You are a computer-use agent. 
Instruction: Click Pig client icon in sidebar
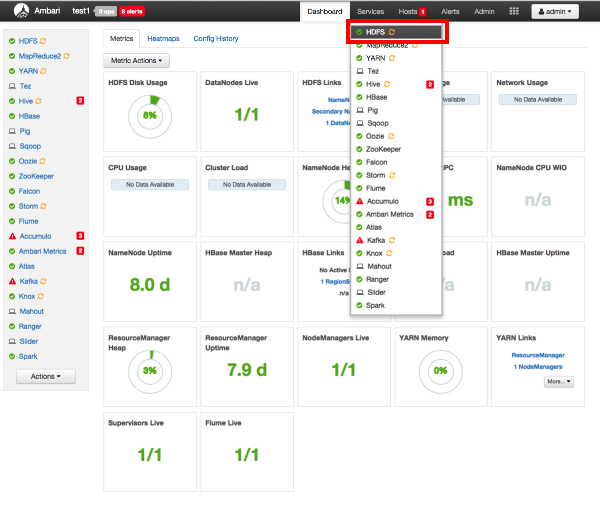pyautogui.click(x=12, y=131)
